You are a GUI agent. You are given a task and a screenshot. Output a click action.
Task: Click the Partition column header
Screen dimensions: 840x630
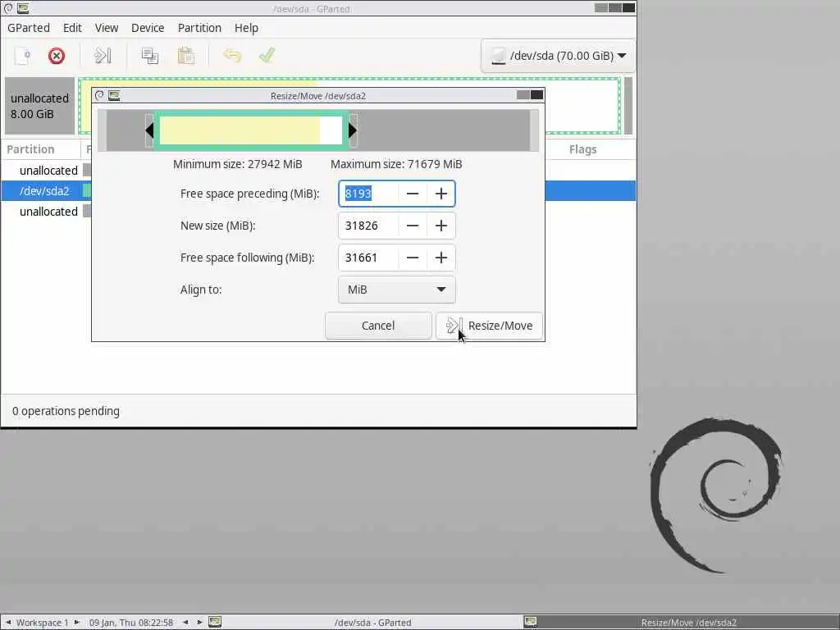30,149
